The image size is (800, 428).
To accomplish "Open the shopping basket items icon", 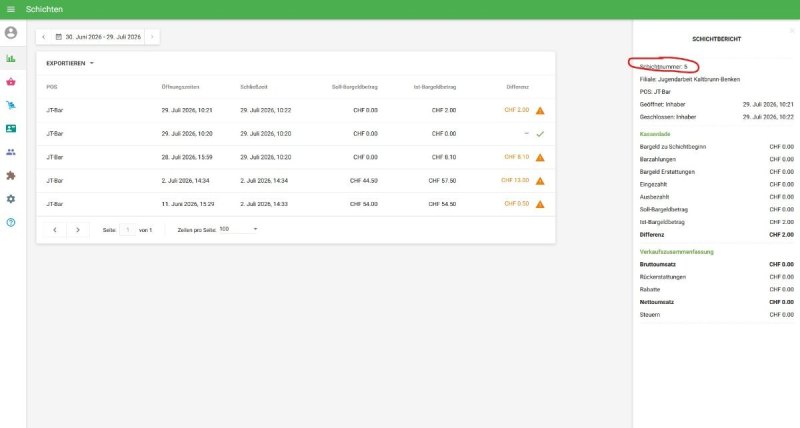I will coord(11,82).
